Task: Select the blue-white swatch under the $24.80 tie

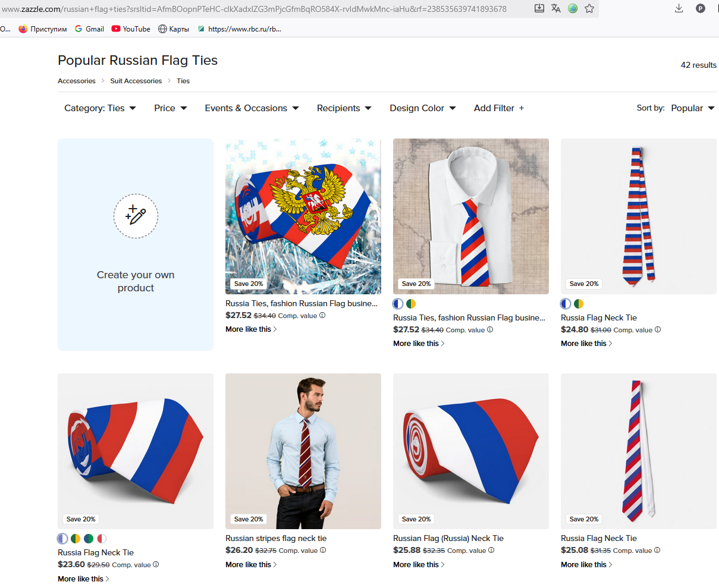Action: (566, 304)
